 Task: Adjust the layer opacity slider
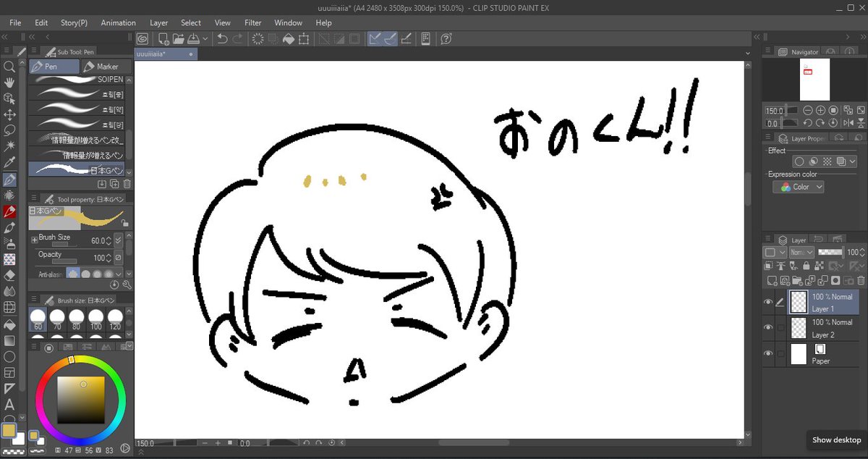click(x=830, y=252)
